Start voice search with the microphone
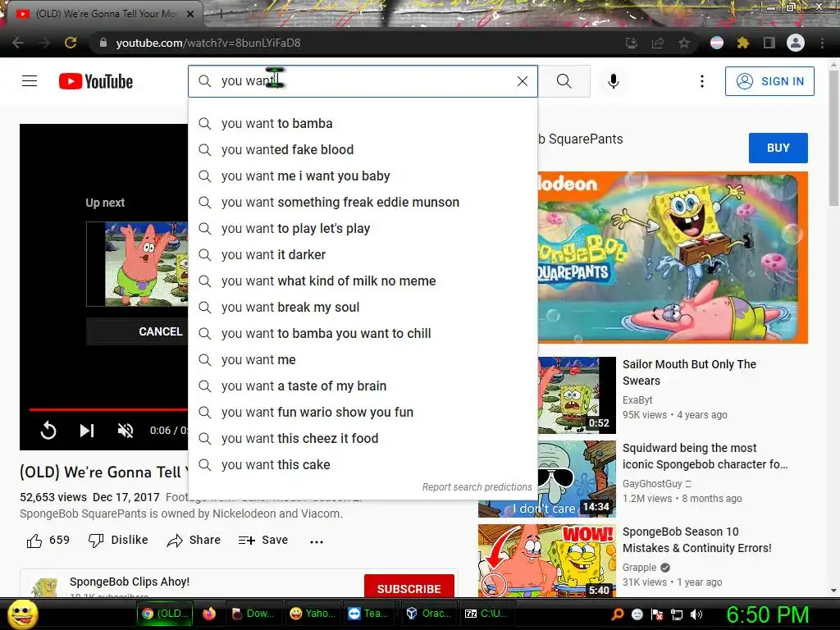This screenshot has width=840, height=630. point(614,81)
